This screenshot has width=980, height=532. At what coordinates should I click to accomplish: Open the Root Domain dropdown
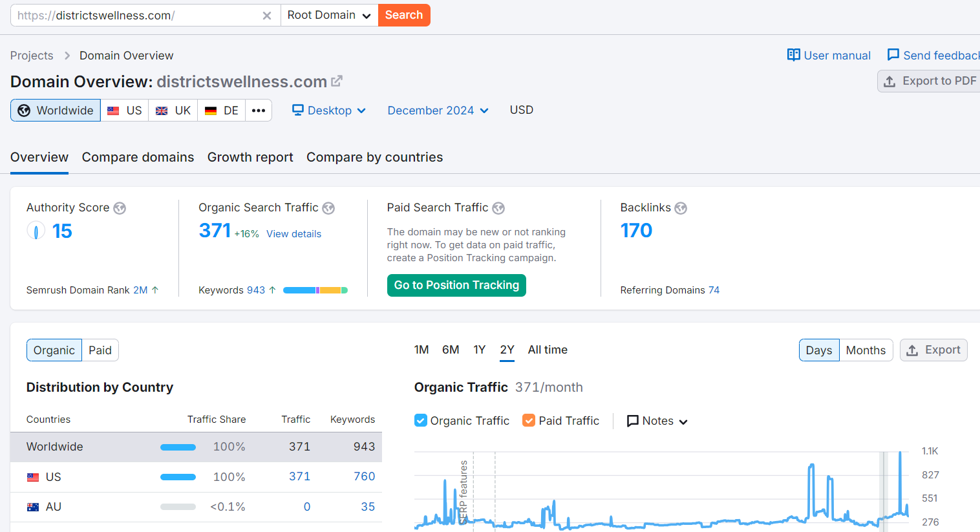[329, 16]
